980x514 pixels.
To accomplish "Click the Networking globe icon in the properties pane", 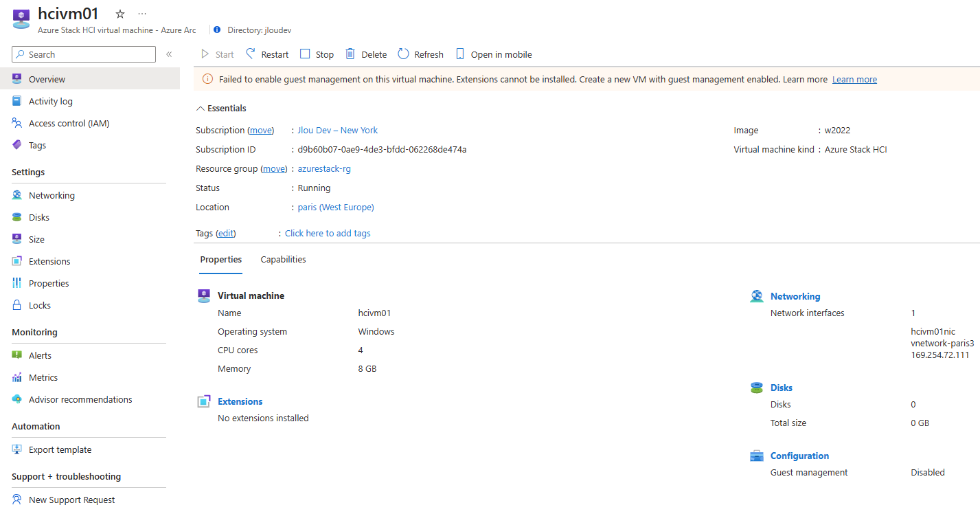I will coord(757,297).
